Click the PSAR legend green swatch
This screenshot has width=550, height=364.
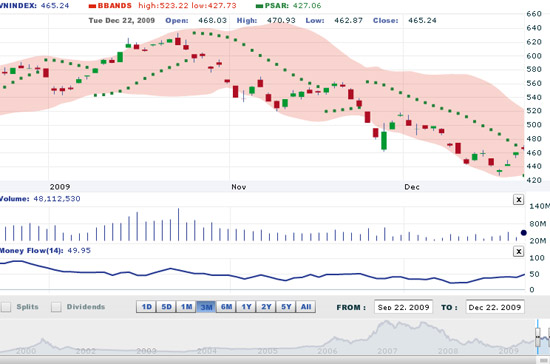coord(260,6)
